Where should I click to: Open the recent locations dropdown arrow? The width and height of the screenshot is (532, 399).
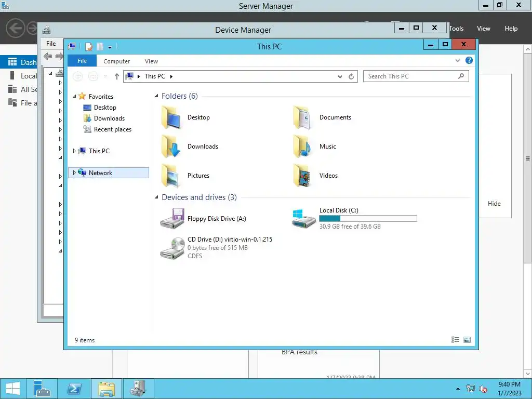[105, 77]
